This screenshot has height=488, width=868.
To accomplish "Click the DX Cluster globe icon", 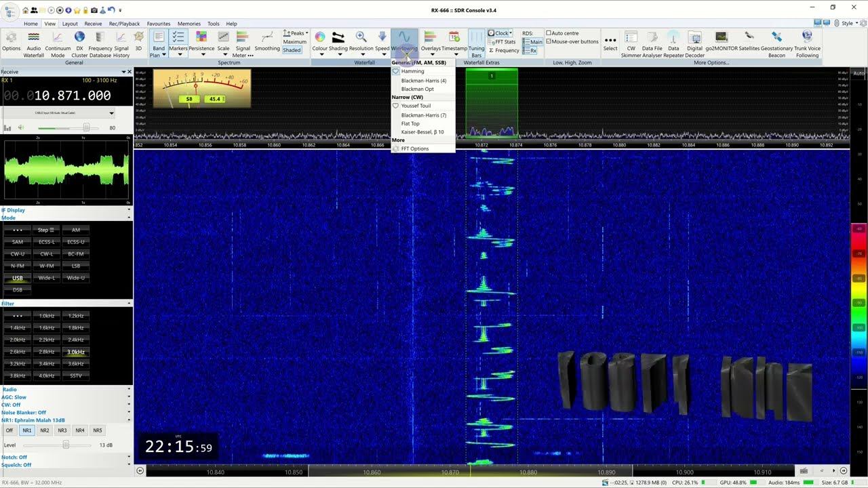I will tap(79, 42).
